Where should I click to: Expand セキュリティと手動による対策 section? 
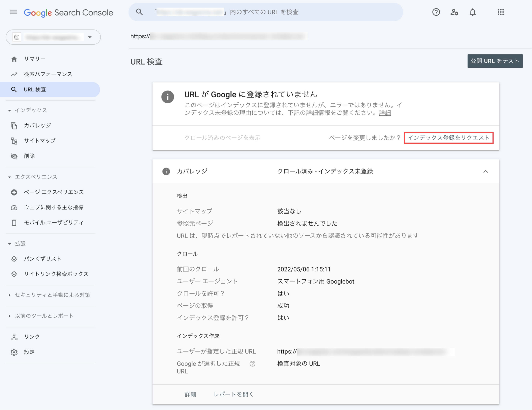click(x=9, y=295)
